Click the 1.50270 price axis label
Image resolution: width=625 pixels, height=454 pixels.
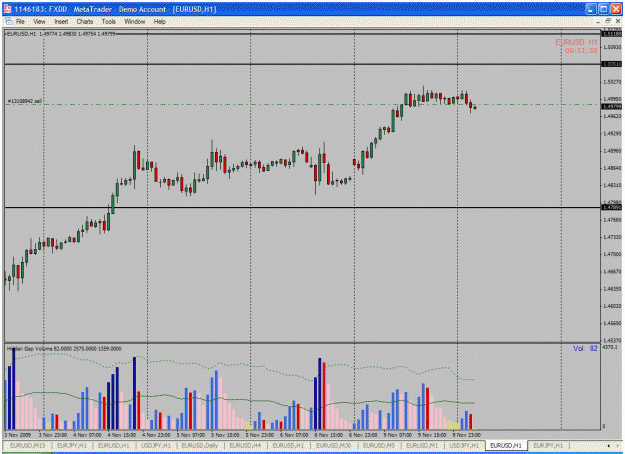(x=612, y=82)
